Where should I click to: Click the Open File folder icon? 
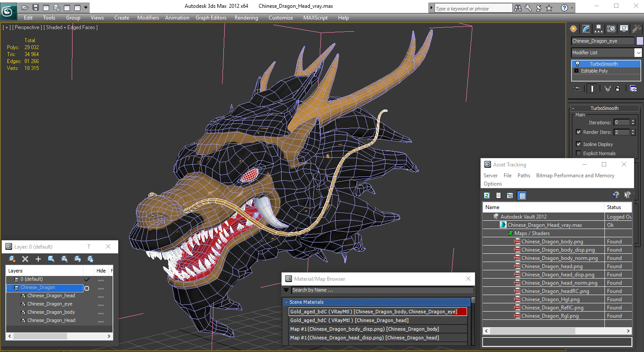25,7
